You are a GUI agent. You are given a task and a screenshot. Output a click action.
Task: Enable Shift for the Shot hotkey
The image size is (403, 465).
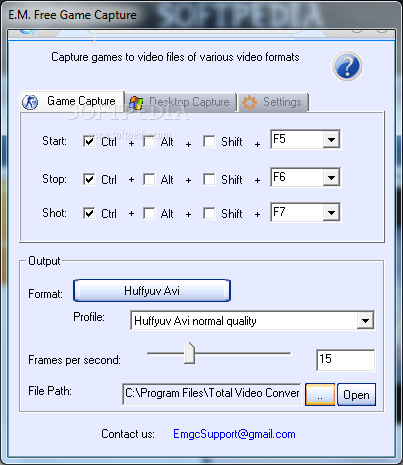(x=209, y=213)
